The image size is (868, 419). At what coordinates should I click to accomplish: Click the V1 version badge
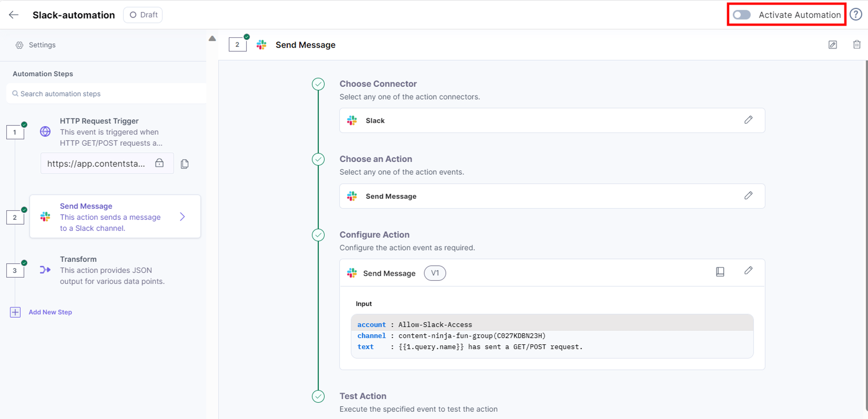[x=435, y=273]
